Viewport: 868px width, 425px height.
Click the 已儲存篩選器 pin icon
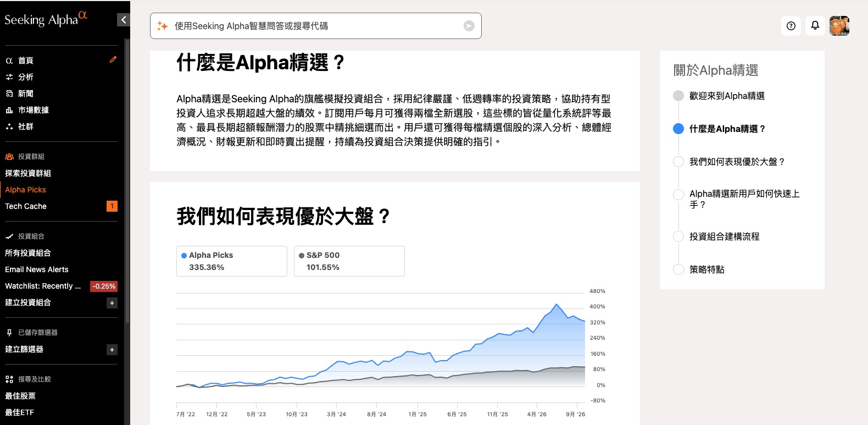coord(9,333)
